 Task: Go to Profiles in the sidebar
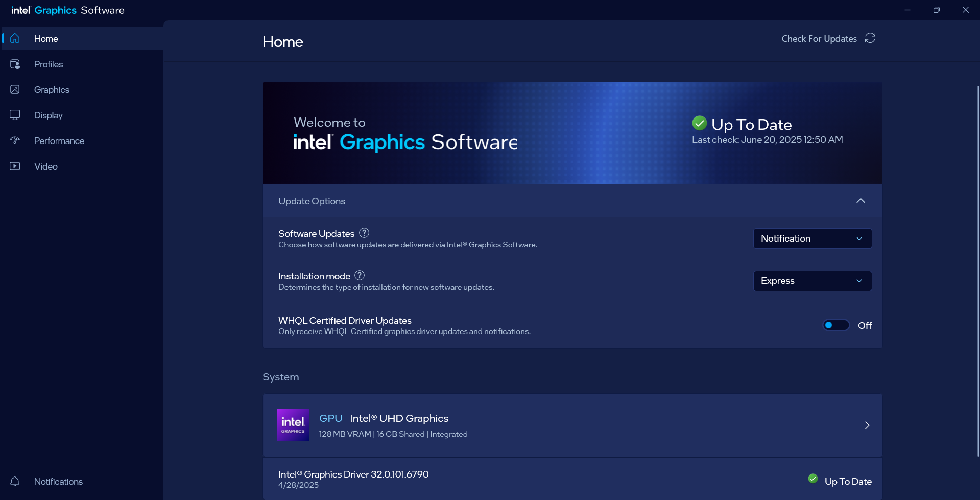83,64
